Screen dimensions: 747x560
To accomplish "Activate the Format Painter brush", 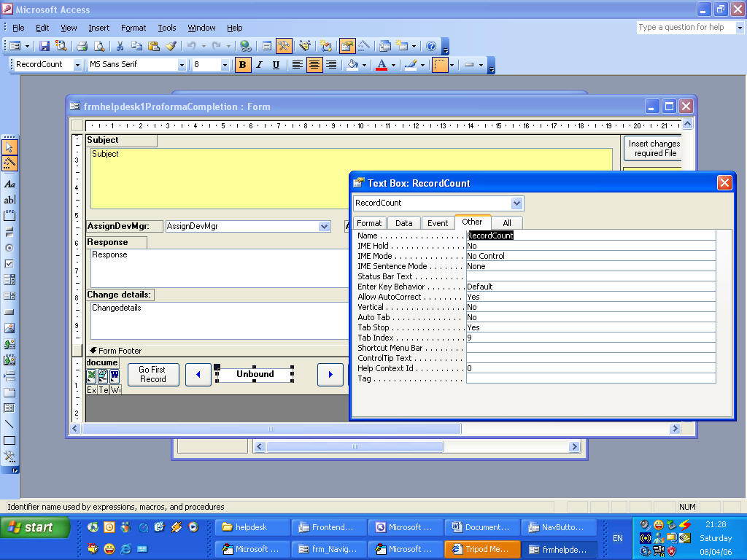I will pos(171,46).
